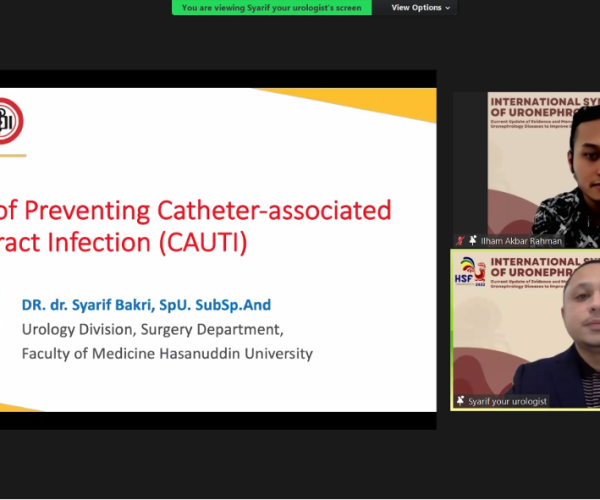Click the International Symposium text in Ilham's background

545,107
